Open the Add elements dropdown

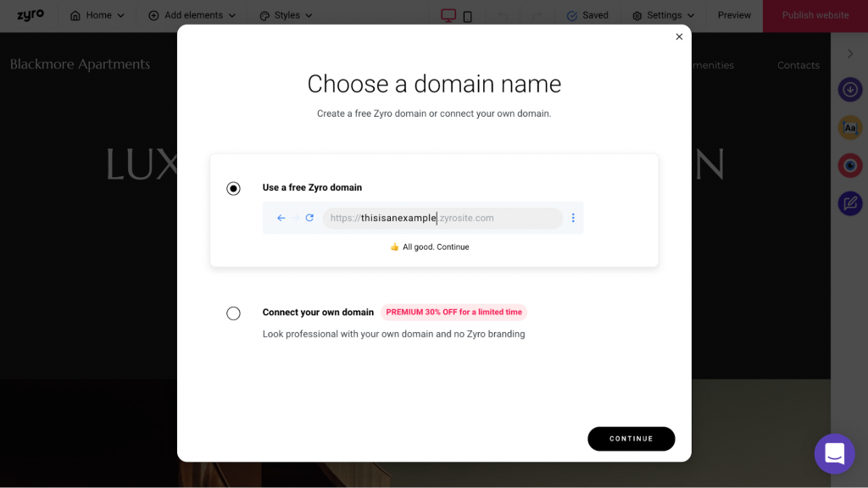pyautogui.click(x=192, y=15)
